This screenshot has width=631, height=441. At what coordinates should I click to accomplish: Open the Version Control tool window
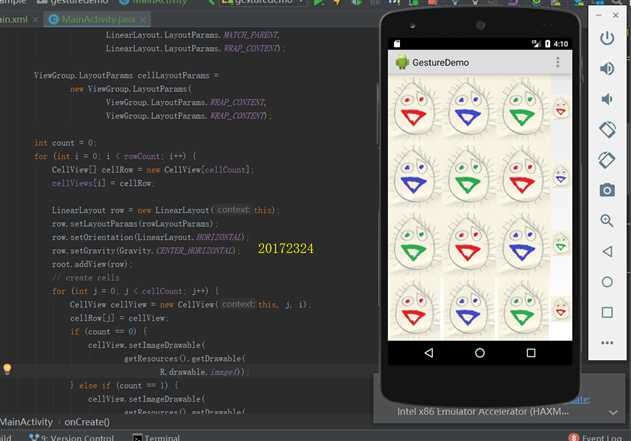72,437
